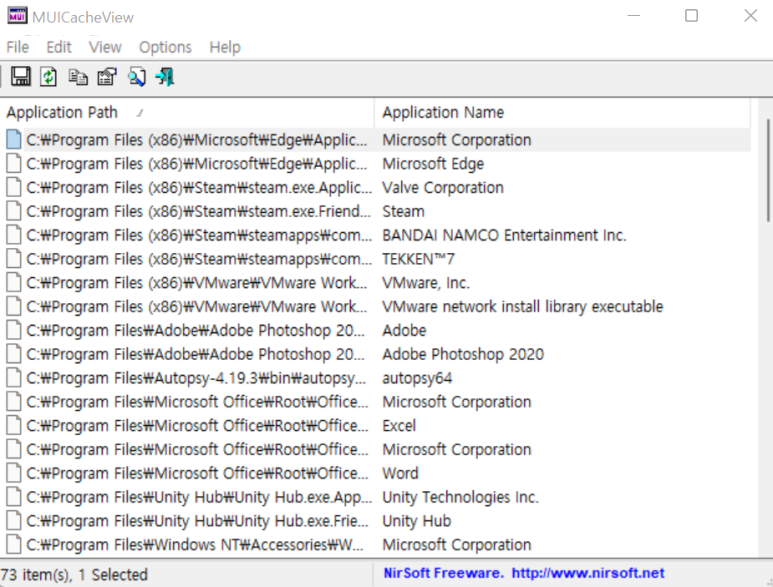Select the Excel cell
773x587 pixels.
pos(399,426)
